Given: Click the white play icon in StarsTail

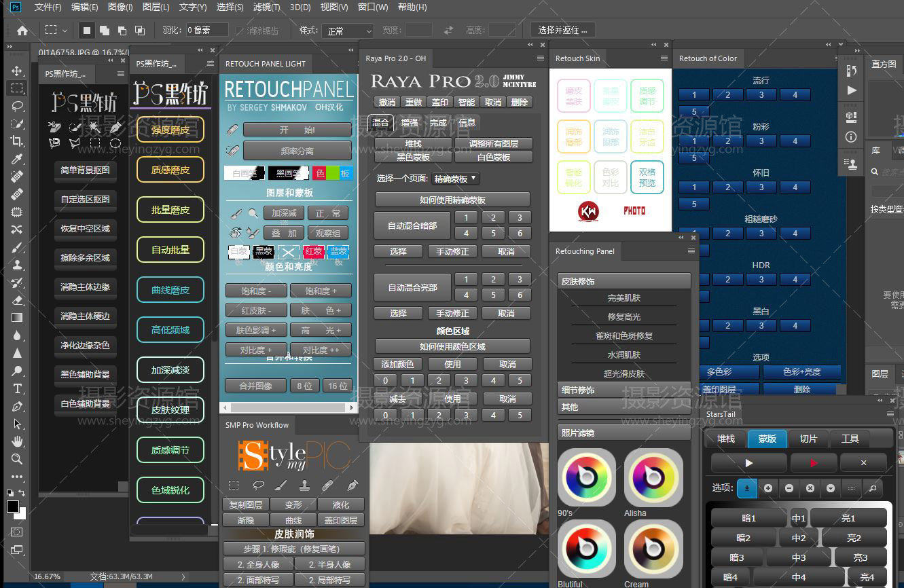Looking at the screenshot, I should (x=748, y=463).
